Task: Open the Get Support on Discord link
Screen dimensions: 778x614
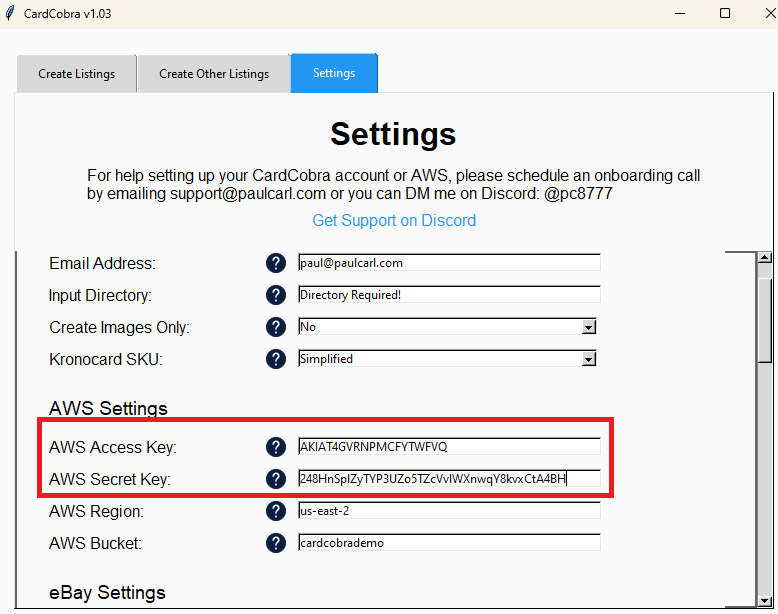Action: pos(394,220)
